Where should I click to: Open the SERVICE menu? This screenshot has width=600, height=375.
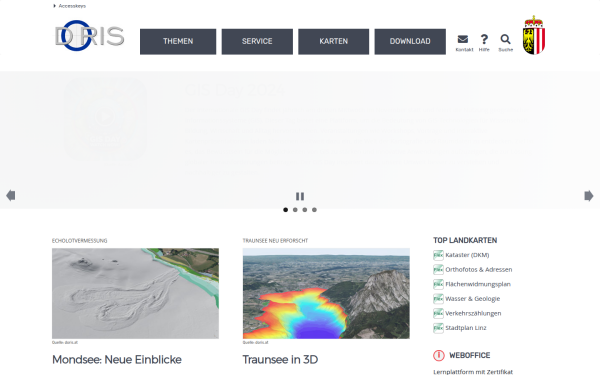[257, 41]
